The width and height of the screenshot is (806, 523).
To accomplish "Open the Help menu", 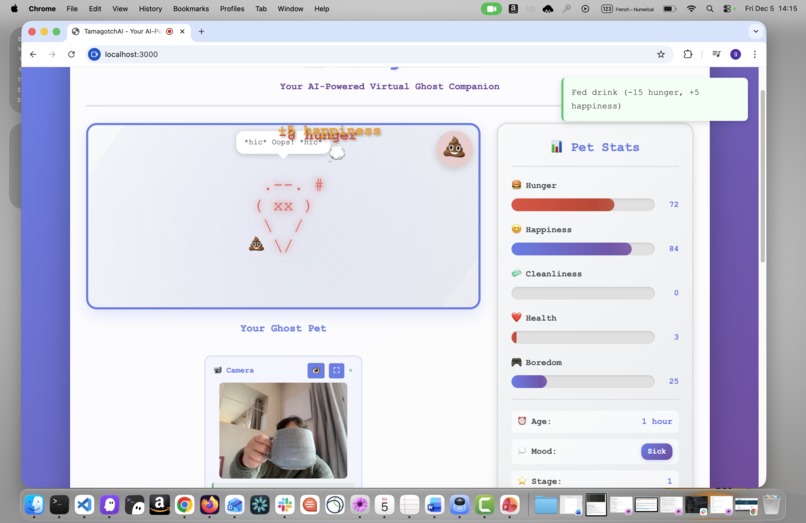I will click(322, 9).
